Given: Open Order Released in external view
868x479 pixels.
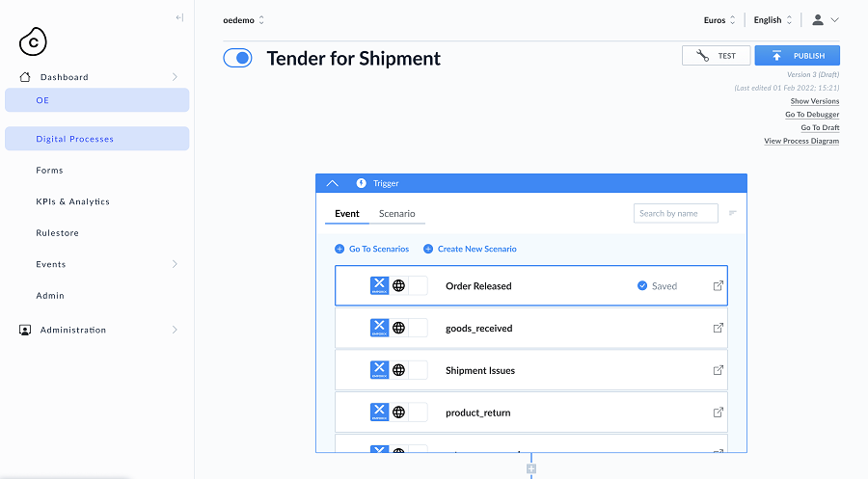Looking at the screenshot, I should 718,286.
